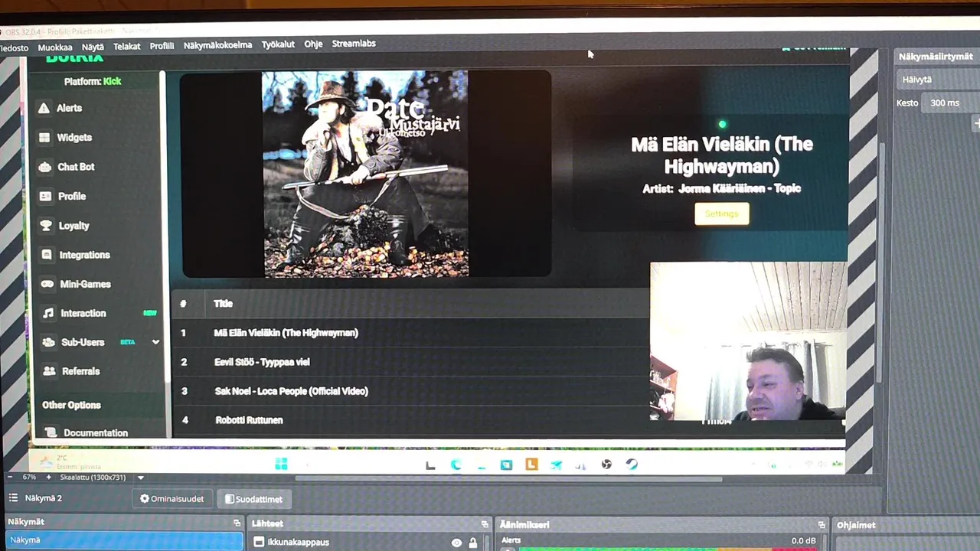Viewport: 980px width, 551px height.
Task: Open the Ohje menu
Action: click(x=313, y=44)
